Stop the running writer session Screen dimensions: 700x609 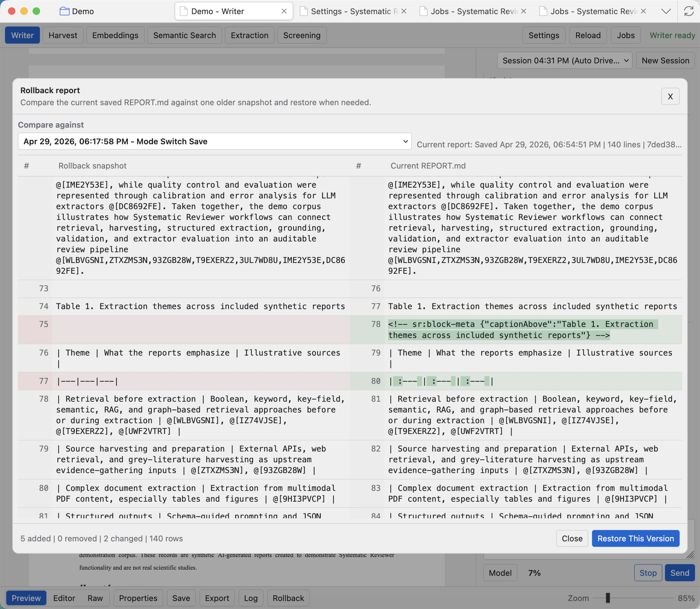click(x=648, y=573)
